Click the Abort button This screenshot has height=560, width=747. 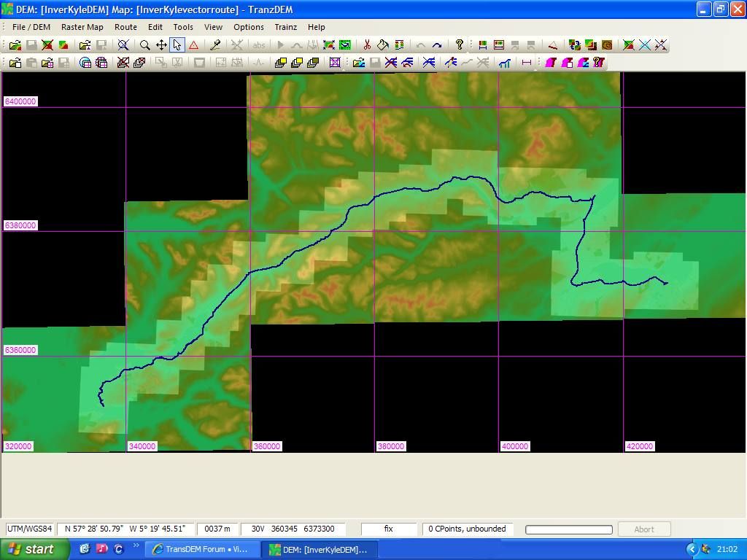[644, 529]
